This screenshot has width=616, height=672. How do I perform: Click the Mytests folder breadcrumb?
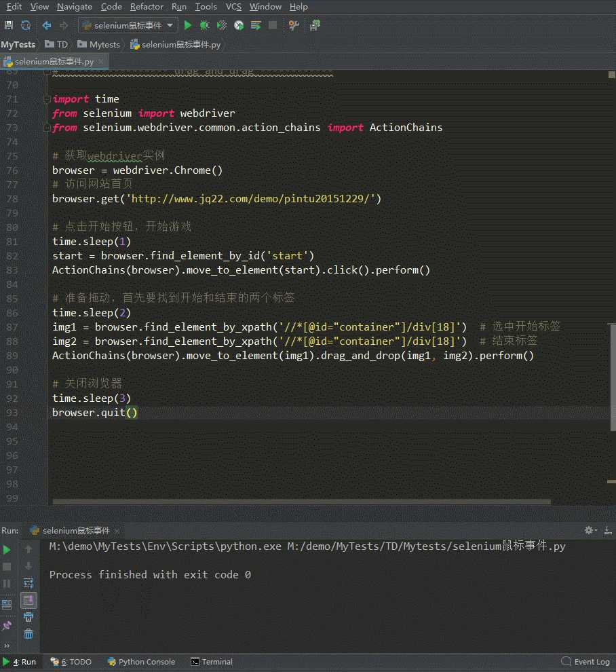coord(98,45)
